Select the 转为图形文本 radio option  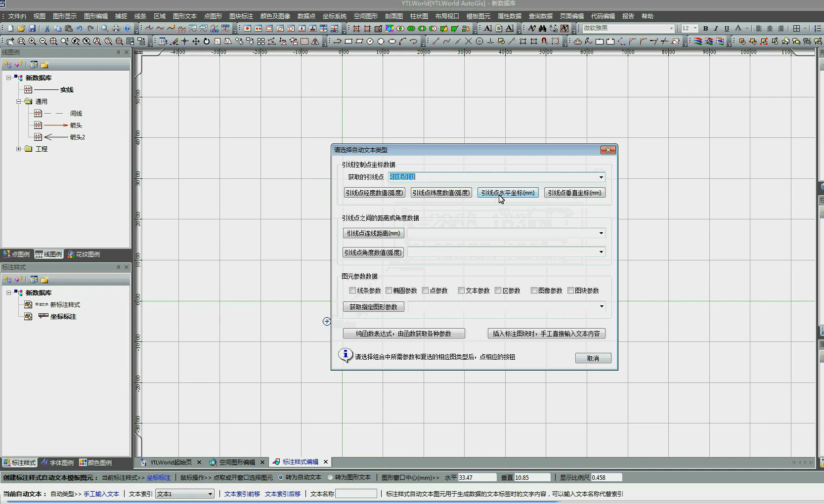(330, 477)
